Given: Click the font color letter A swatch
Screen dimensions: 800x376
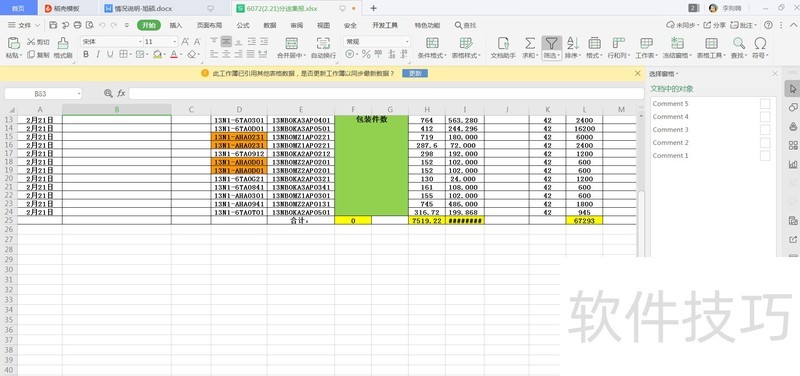Looking at the screenshot, I should (173, 54).
